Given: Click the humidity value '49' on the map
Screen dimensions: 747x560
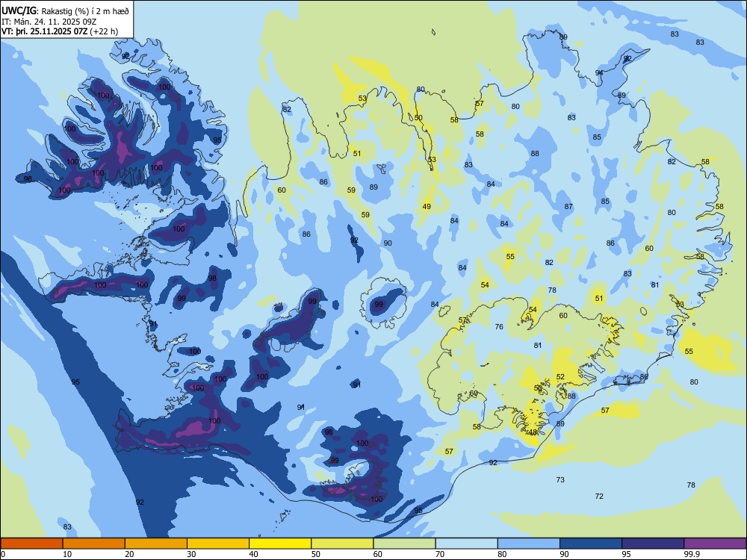Looking at the screenshot, I should [427, 207].
